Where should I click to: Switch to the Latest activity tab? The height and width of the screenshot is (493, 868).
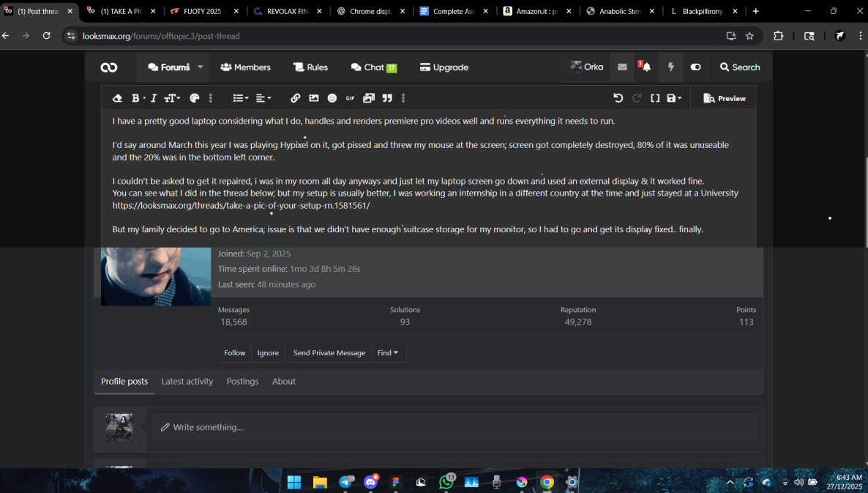[187, 382]
